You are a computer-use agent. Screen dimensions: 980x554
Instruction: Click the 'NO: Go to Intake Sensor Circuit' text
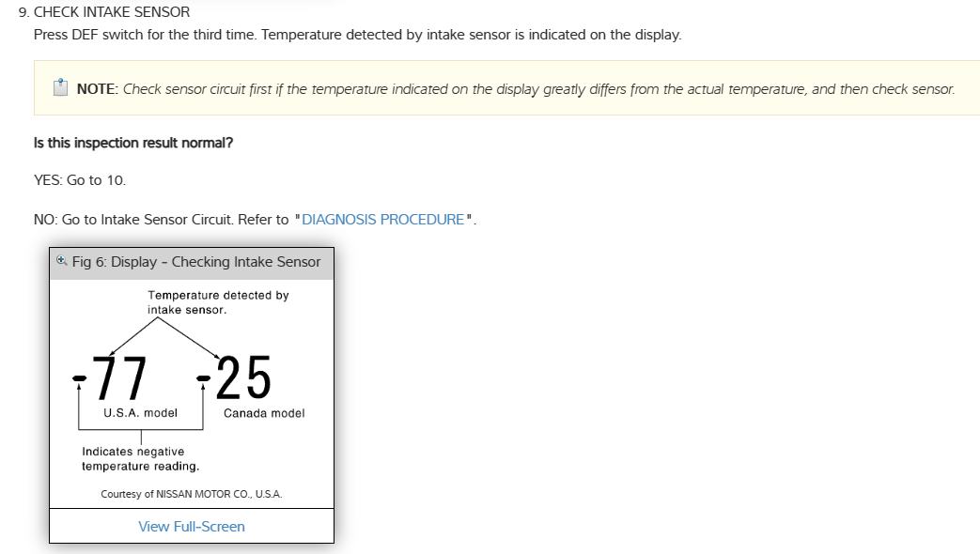click(x=161, y=219)
